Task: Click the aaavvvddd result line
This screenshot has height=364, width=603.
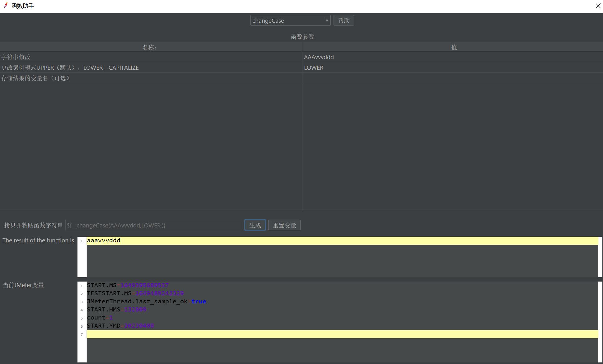Action: (342, 240)
